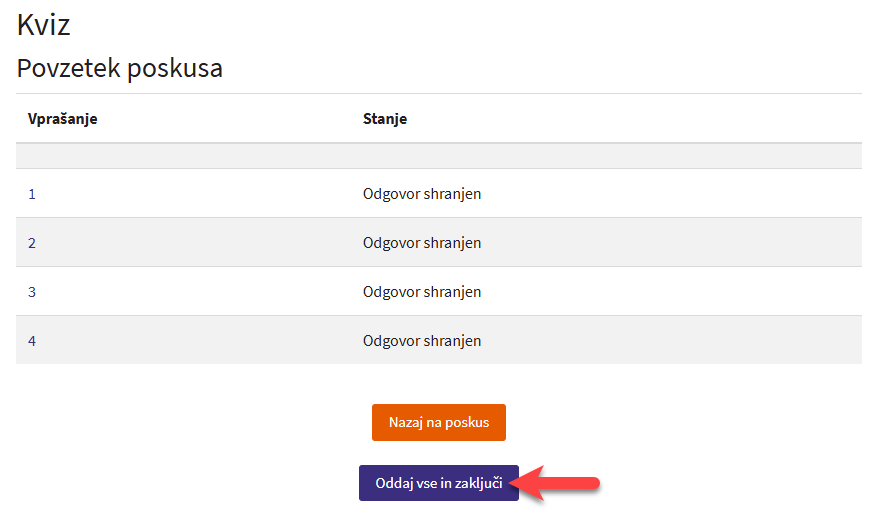Open question 1 link
The height and width of the screenshot is (525, 885).
[32, 194]
